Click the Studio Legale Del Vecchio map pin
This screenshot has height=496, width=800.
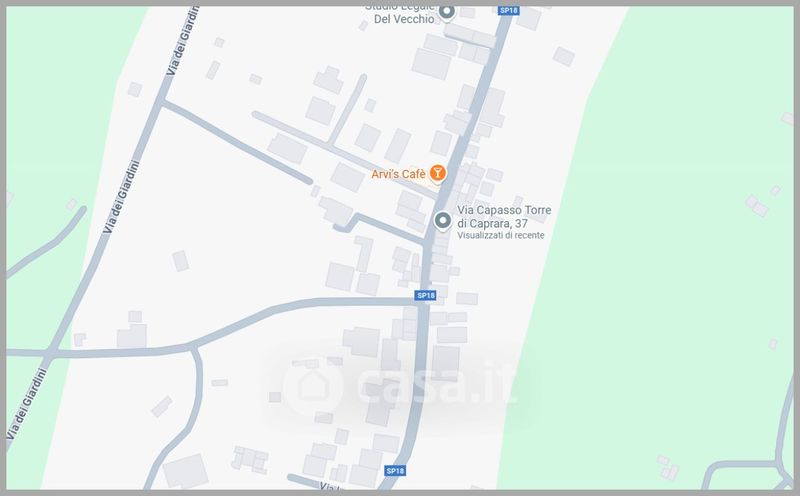[x=447, y=12]
